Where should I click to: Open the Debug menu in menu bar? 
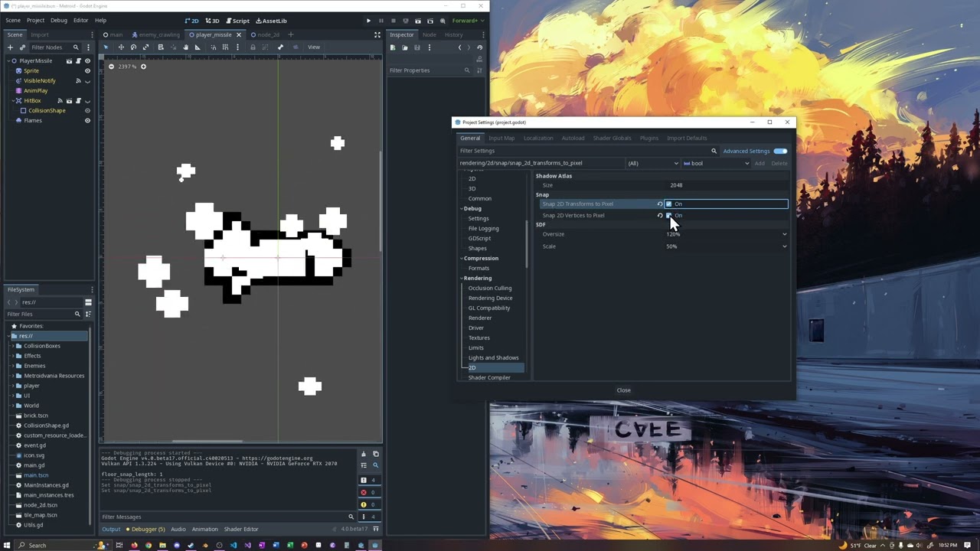[x=59, y=21]
